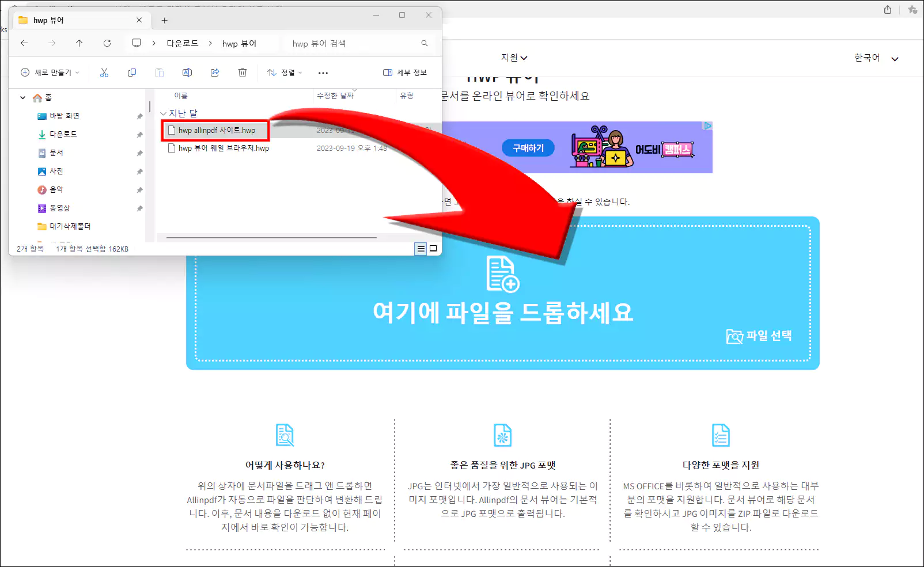Open the 지원 menu on the website
Screen dimensions: 924x567
514,58
